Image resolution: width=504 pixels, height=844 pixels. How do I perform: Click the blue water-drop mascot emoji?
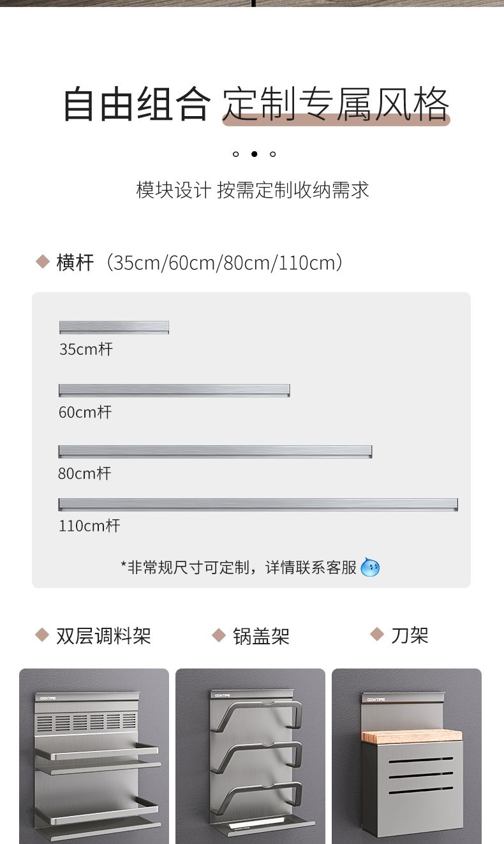point(370,566)
